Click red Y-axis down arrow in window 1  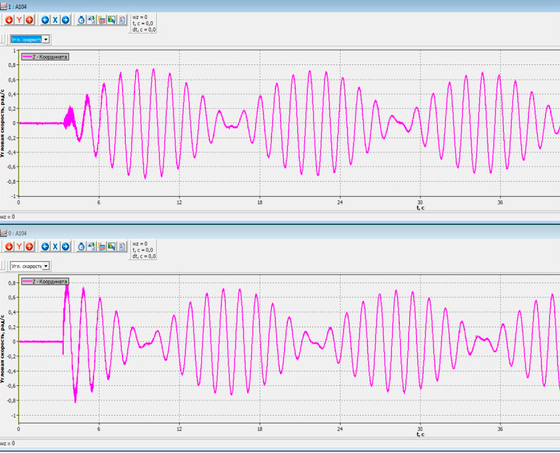[9, 20]
